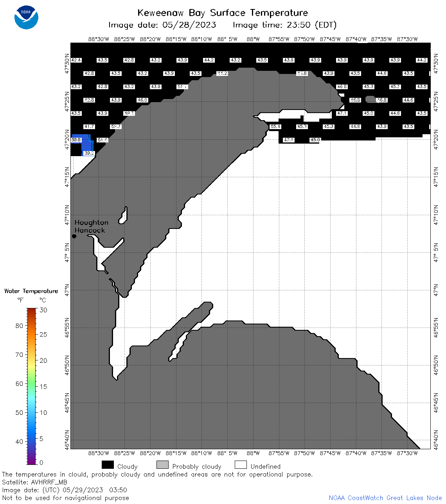This screenshot has width=446, height=504.
Task: Click the Keweenaw Bay Surface Temperature title
Action: tap(223, 13)
